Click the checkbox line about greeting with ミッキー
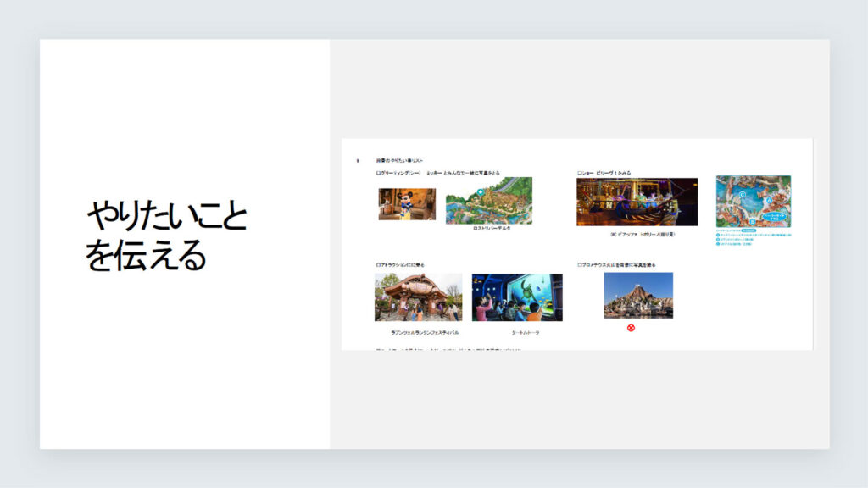Image resolution: width=868 pixels, height=488 pixels. pos(437,173)
